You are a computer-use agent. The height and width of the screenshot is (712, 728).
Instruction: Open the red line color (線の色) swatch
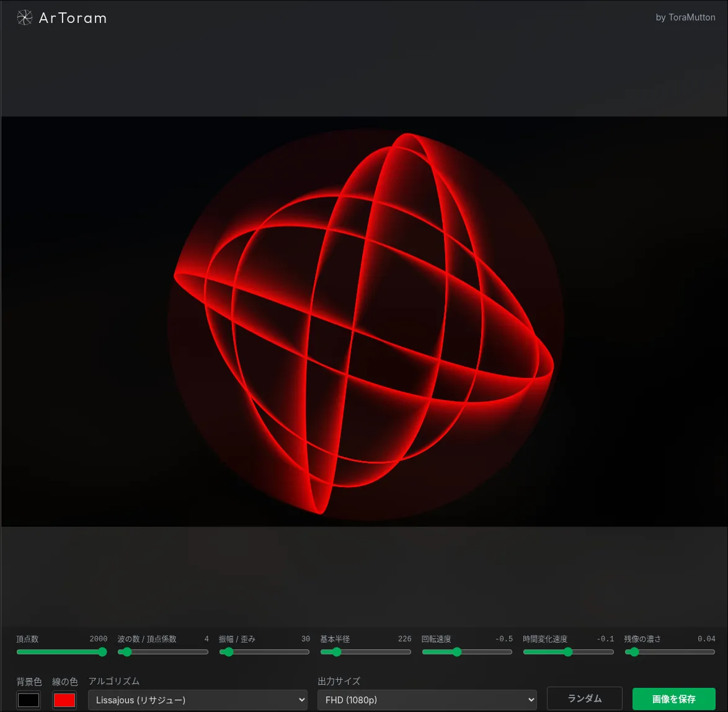pos(64,700)
